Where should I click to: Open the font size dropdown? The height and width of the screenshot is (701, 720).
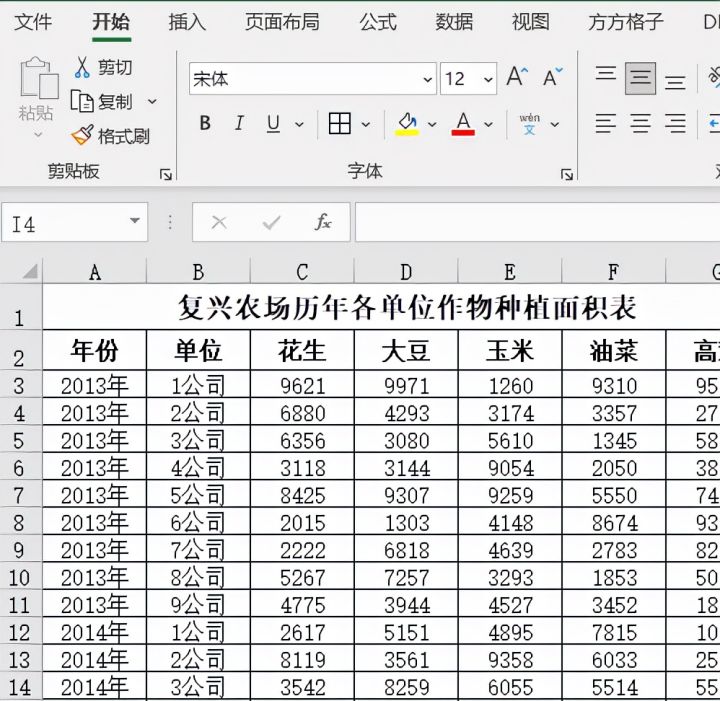pyautogui.click(x=488, y=79)
